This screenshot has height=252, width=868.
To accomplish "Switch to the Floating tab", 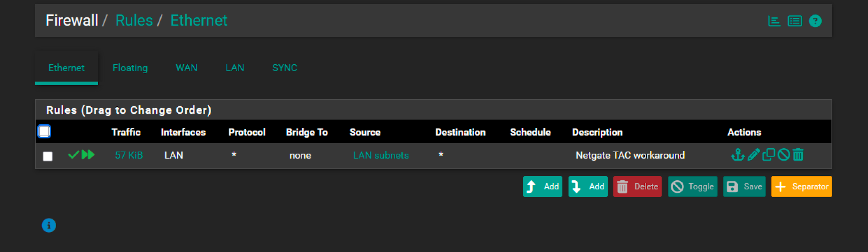I will click(130, 68).
